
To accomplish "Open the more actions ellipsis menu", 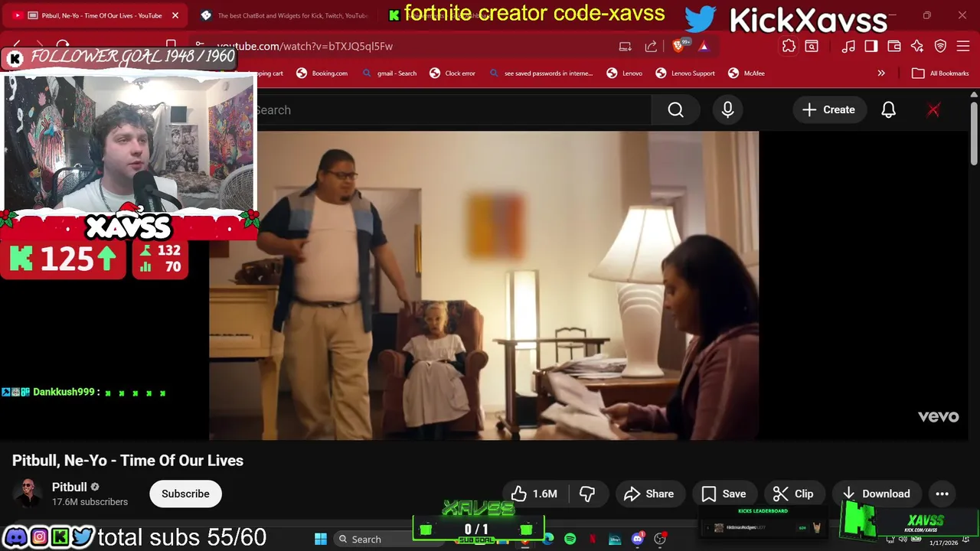I will pos(942,494).
